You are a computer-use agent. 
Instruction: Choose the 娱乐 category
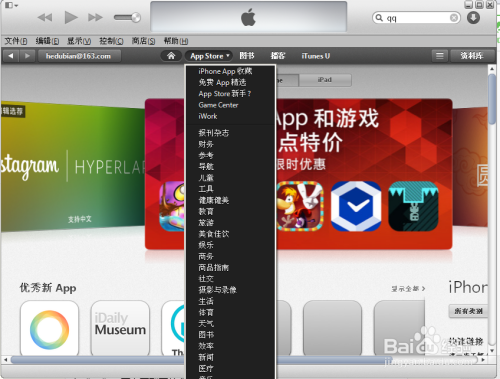coord(206,245)
